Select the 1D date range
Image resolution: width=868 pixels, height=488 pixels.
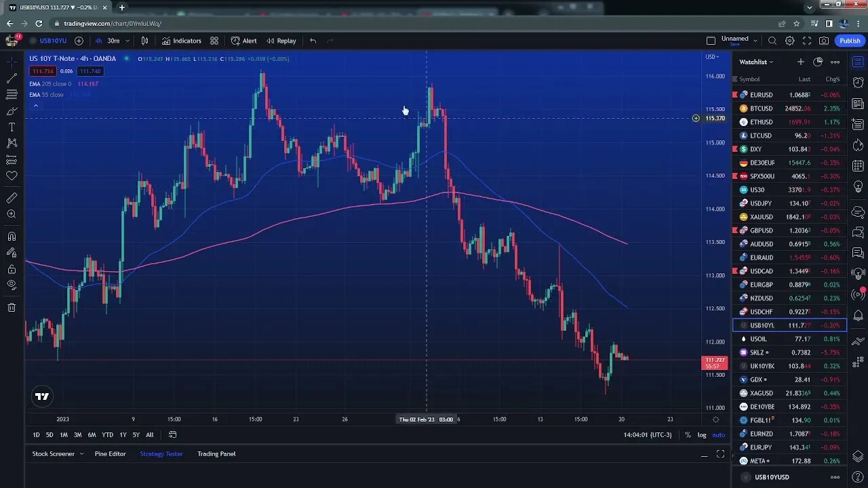point(36,434)
